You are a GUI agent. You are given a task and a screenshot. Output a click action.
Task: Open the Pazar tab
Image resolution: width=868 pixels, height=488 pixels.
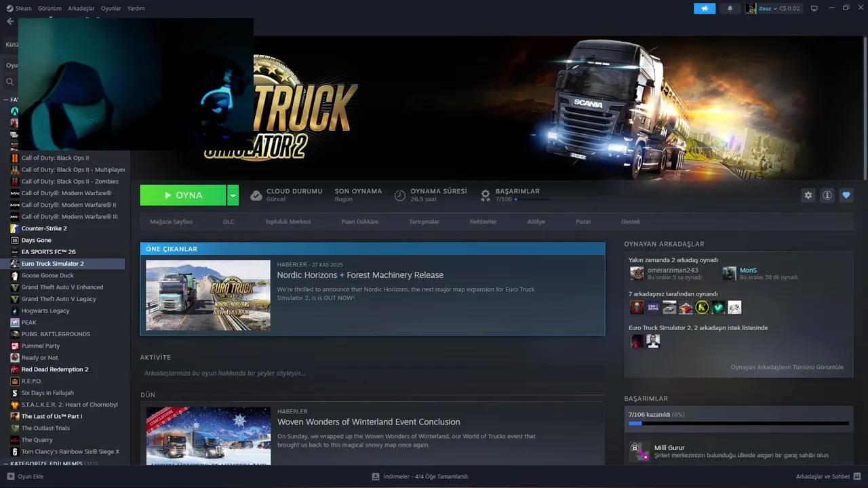583,222
